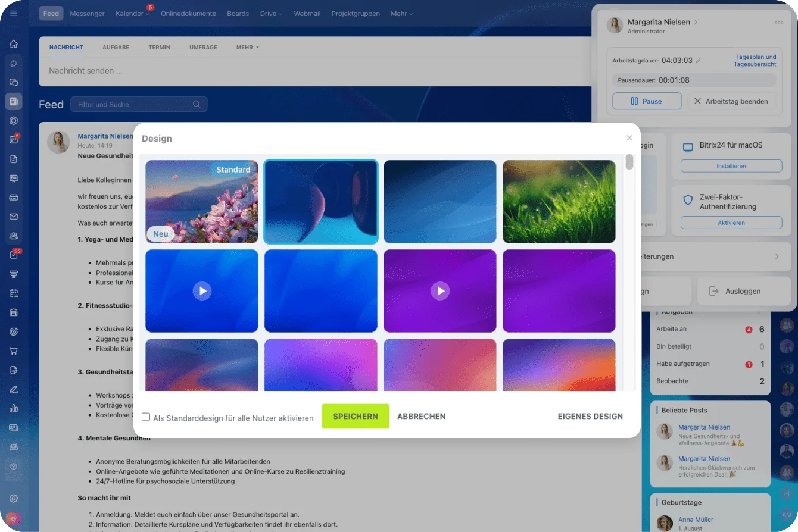Open the mail envelope icon in sidebar

click(x=13, y=217)
